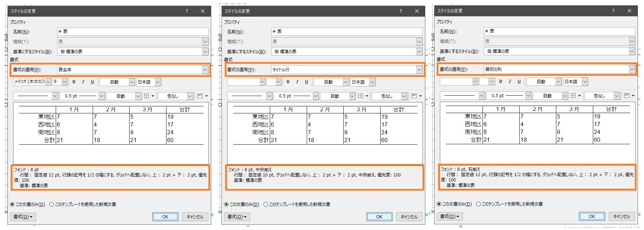This screenshot has width=644, height=230.
Task: Open 0.5 pt line weight dropdown in 最初の列 dialog
Action: 510,96
